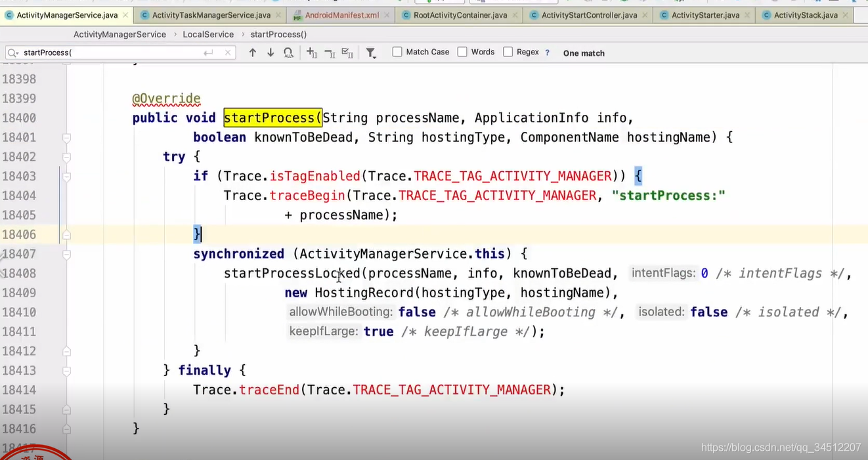Click the new line icon in search field
The width and height of the screenshot is (868, 460).
coord(208,52)
